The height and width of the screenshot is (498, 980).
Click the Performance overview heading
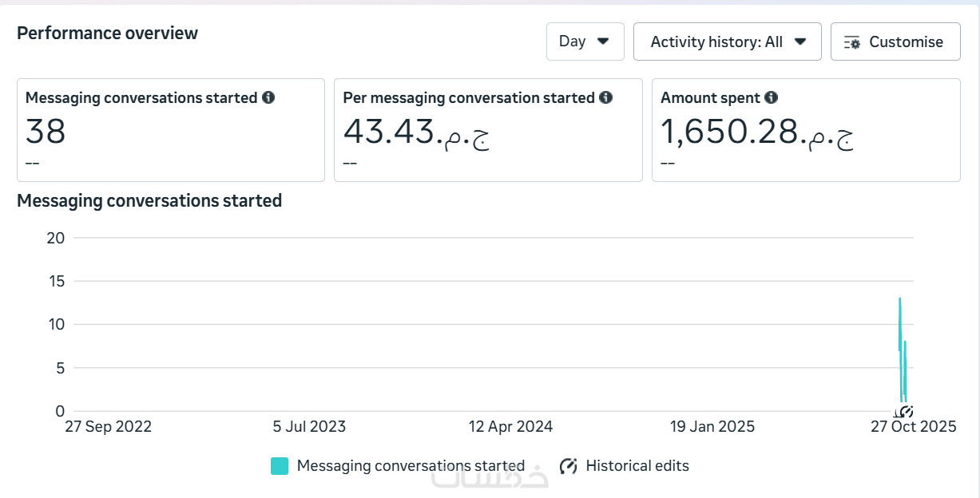pos(108,33)
